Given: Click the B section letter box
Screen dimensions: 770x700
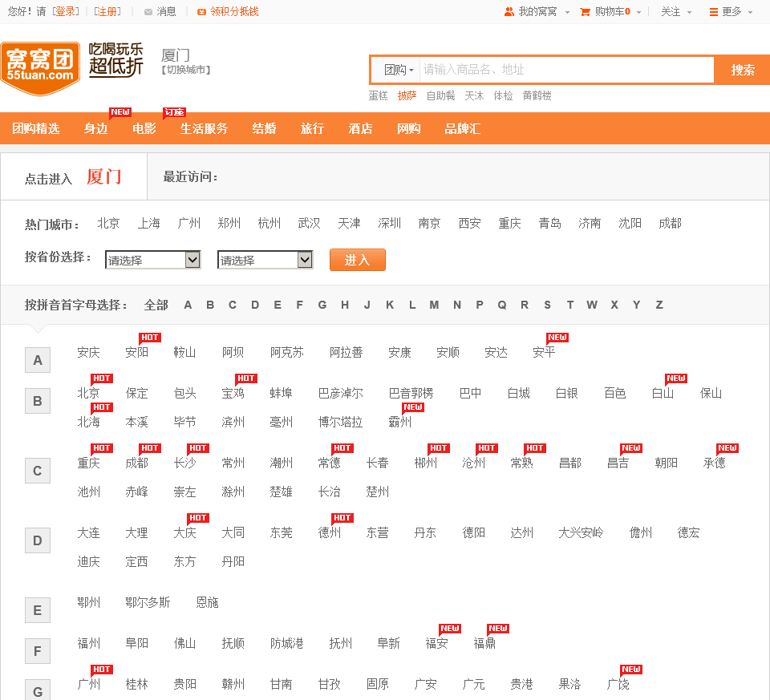Looking at the screenshot, I should coord(38,401).
